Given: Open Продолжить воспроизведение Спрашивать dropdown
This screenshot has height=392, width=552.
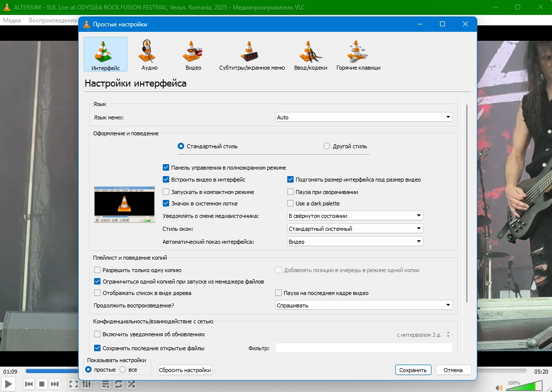Looking at the screenshot, I should tap(364, 305).
